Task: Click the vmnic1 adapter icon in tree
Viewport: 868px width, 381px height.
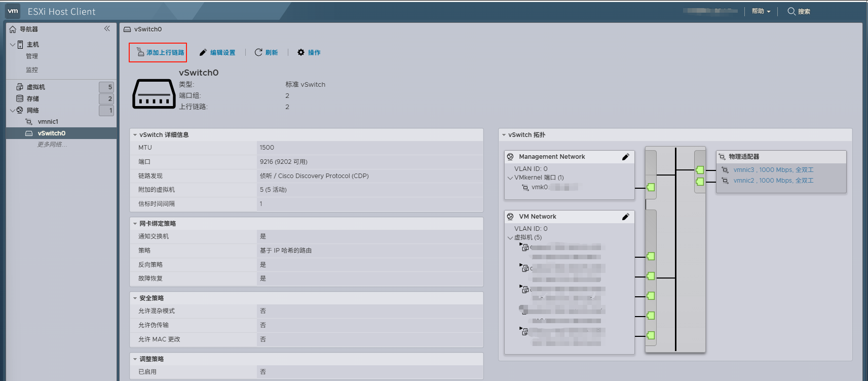Action: click(x=29, y=122)
